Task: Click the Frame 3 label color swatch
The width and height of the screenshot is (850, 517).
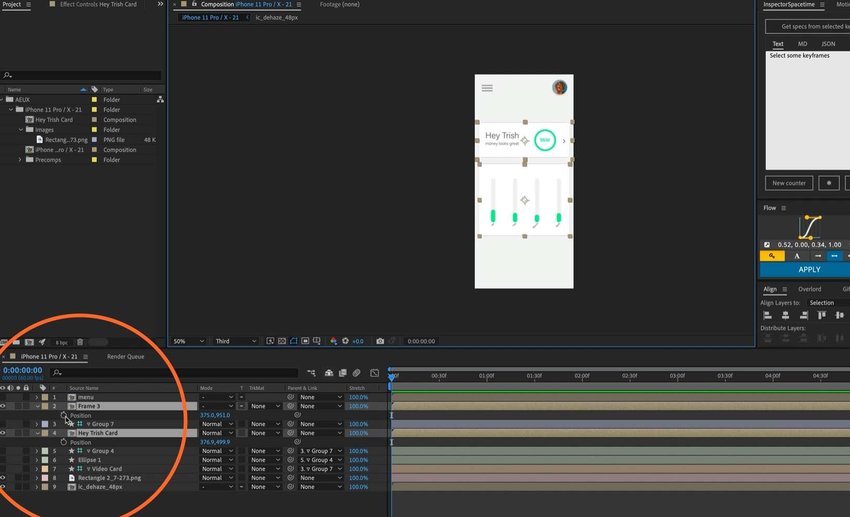Action: pos(45,406)
